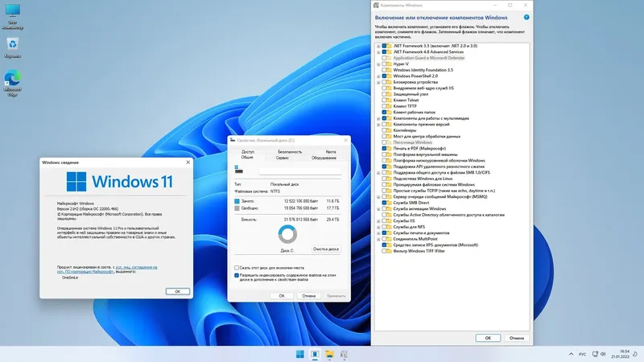Uncheck Служба SMB Direct

tap(384, 203)
